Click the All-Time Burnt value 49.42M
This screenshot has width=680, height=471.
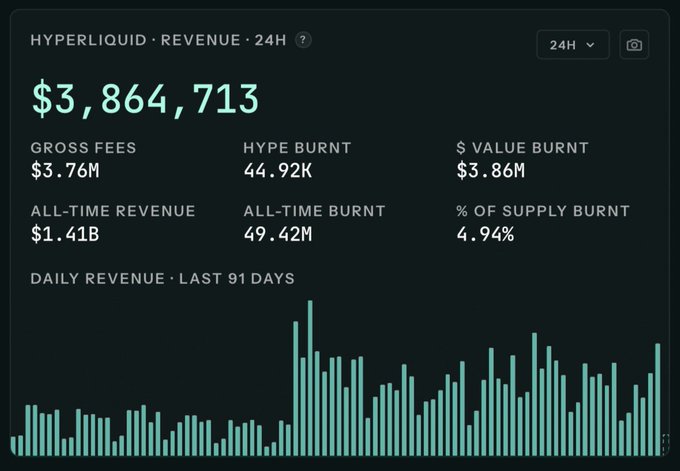[278, 234]
